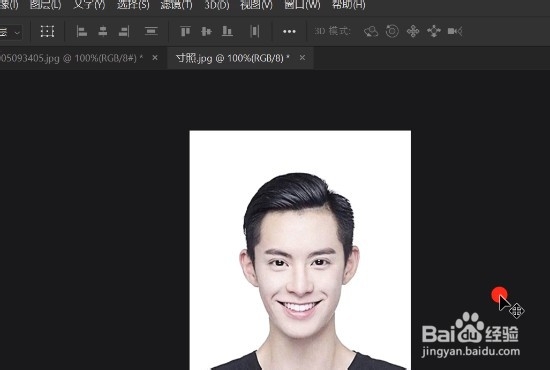Select the 3D slide object icon
The image size is (550, 370).
coord(434,32)
